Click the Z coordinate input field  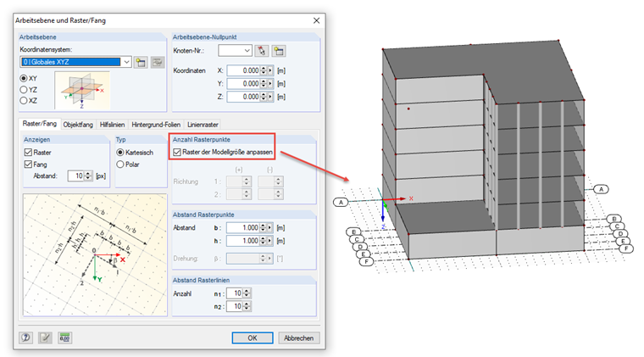click(243, 97)
